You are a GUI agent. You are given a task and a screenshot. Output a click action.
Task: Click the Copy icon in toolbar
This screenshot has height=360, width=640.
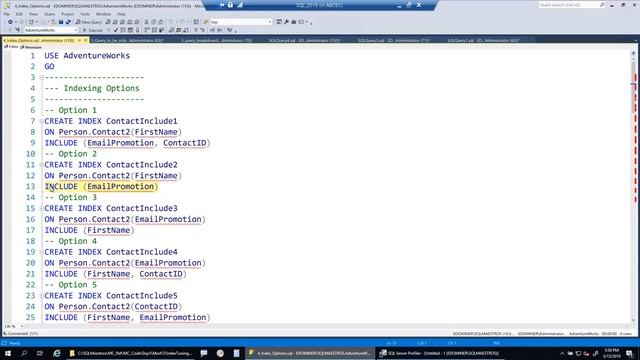pyautogui.click(x=153, y=22)
